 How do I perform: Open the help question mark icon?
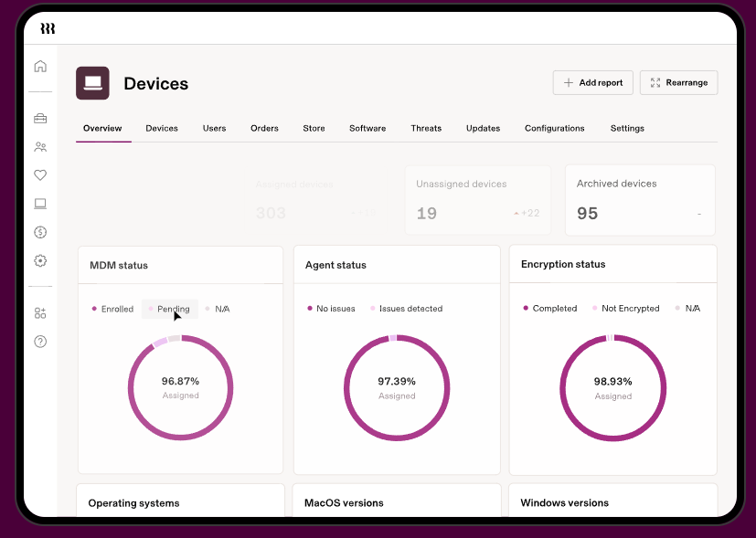pyautogui.click(x=40, y=341)
